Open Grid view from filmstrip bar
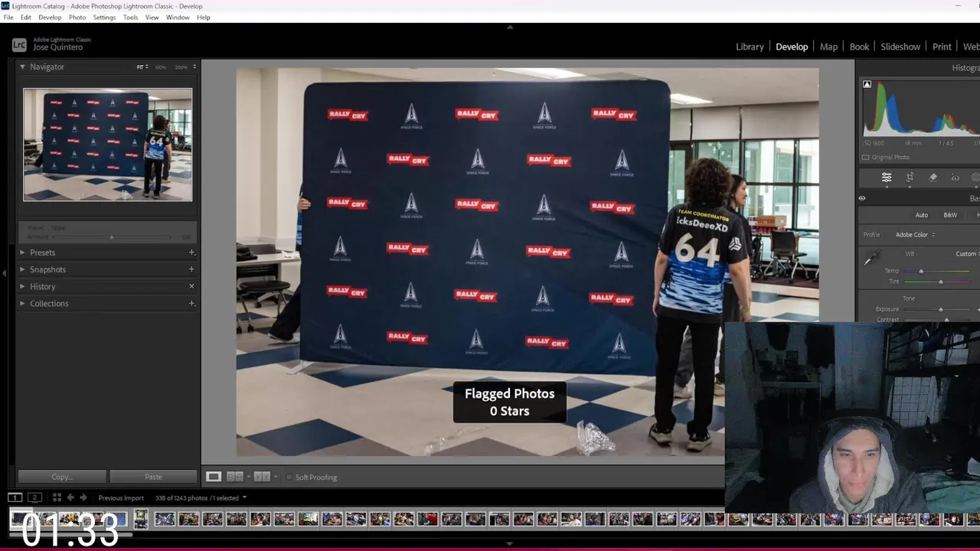This screenshot has height=551, width=980. coord(57,497)
